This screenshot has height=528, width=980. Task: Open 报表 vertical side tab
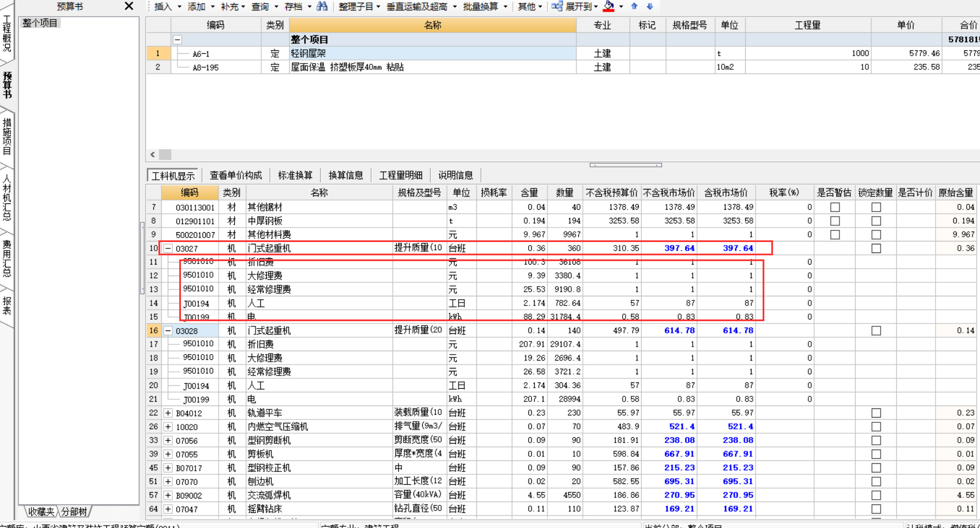tap(7, 306)
